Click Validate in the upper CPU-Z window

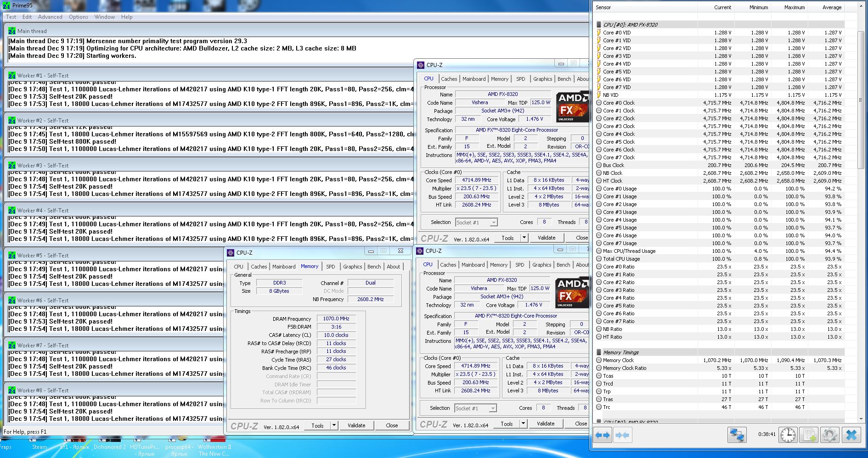[x=547, y=238]
